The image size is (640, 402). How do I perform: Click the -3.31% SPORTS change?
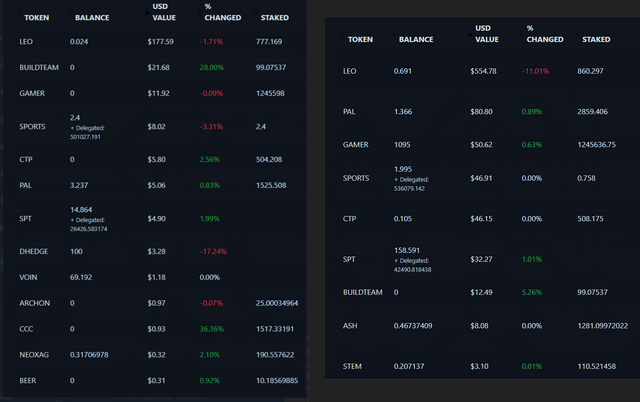click(x=211, y=127)
